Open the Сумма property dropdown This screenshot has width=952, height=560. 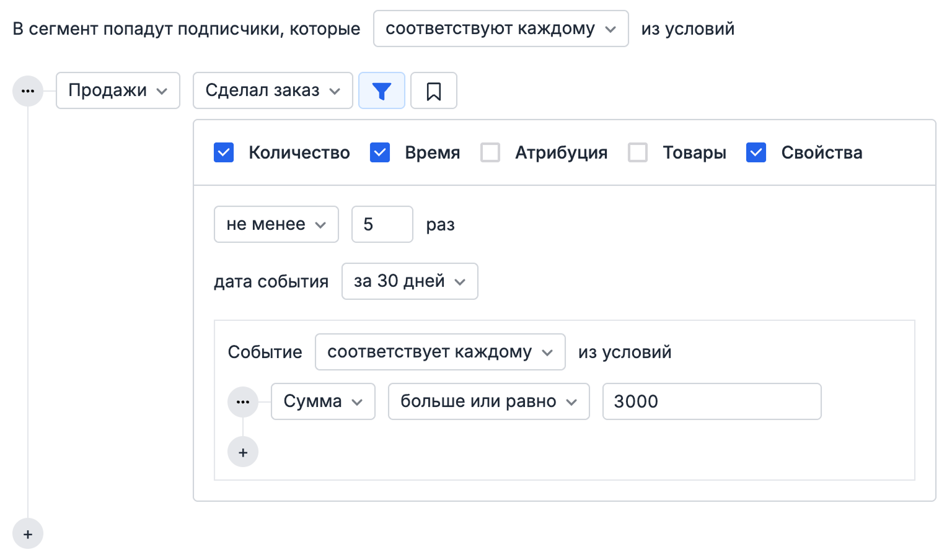click(322, 401)
